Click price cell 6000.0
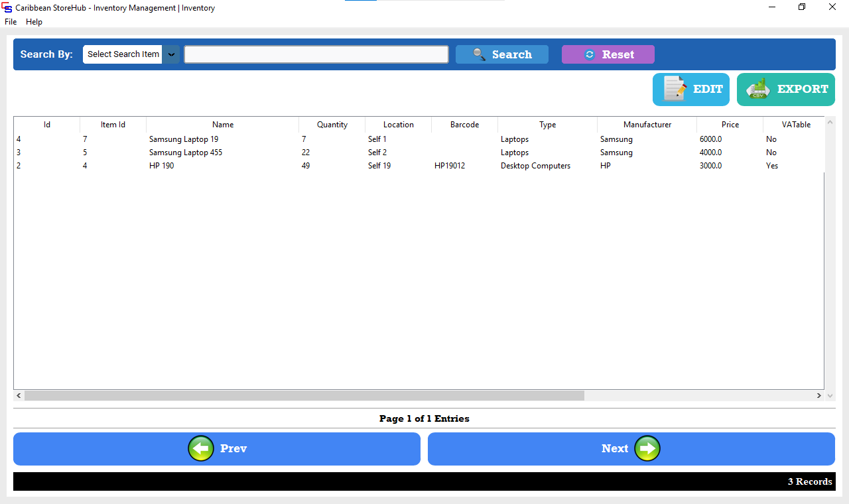Screen dimensions: 849x504 (x=710, y=139)
